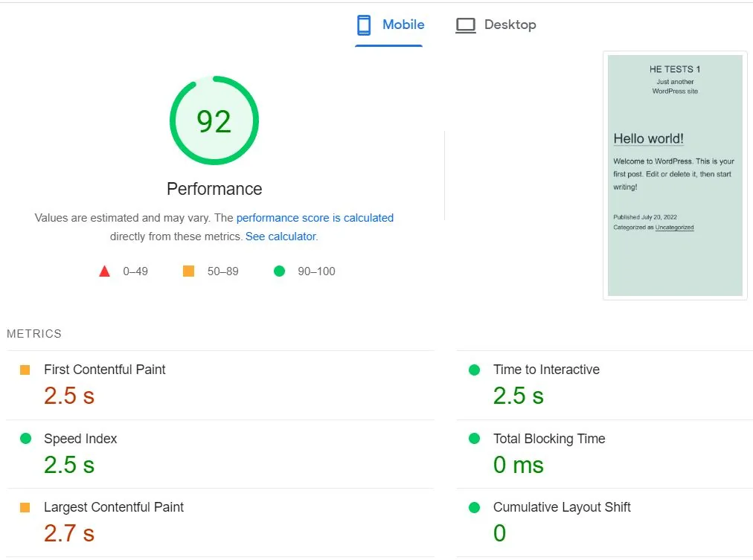Click the 'Time to Interactive' metric label
Image resolution: width=753 pixels, height=560 pixels.
coord(546,370)
